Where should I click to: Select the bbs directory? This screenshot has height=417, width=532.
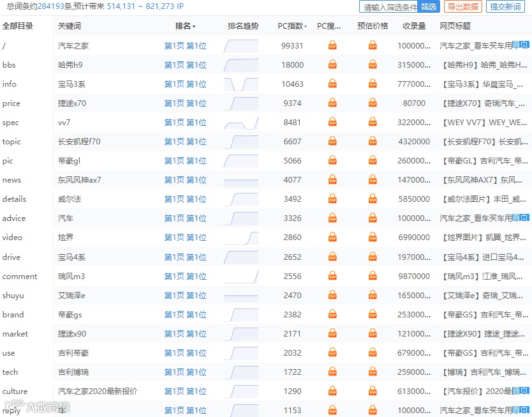click(x=9, y=65)
